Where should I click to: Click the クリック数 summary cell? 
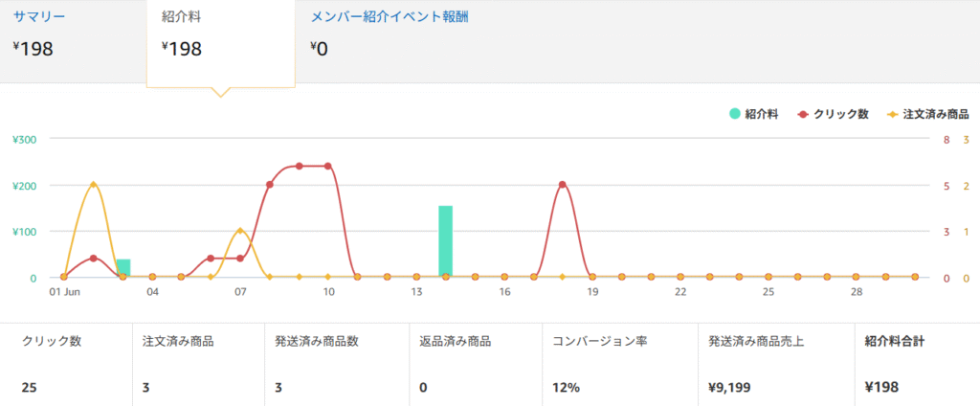point(65,364)
